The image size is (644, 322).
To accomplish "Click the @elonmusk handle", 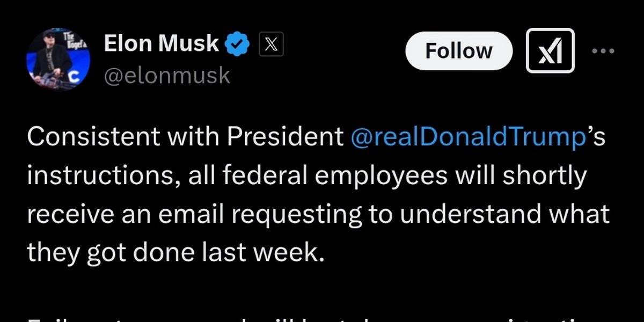I will tap(167, 75).
